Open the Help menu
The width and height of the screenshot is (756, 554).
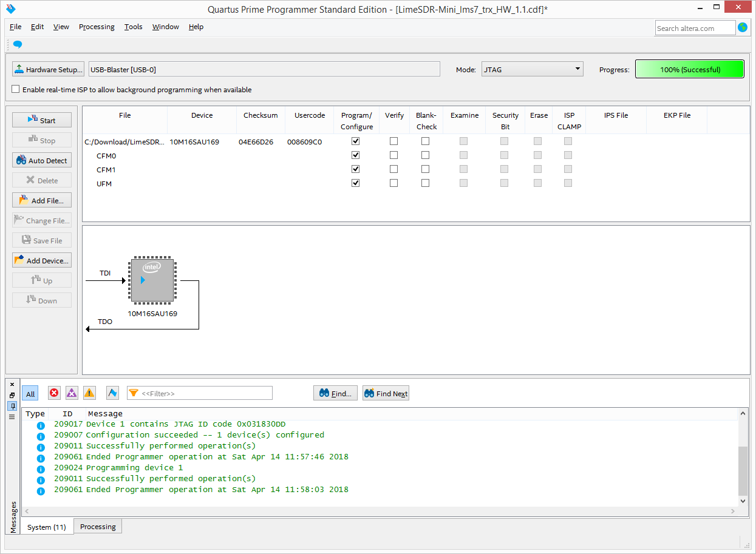point(196,27)
